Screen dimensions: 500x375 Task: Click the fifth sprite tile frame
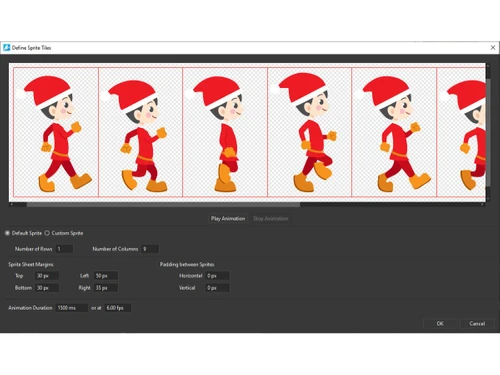point(394,132)
